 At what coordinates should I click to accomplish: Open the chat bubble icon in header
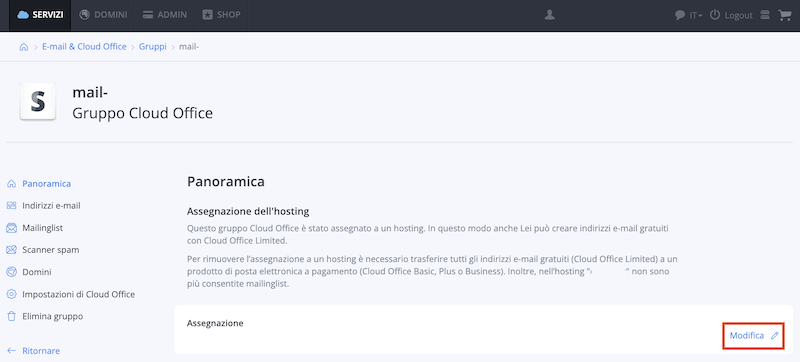680,15
